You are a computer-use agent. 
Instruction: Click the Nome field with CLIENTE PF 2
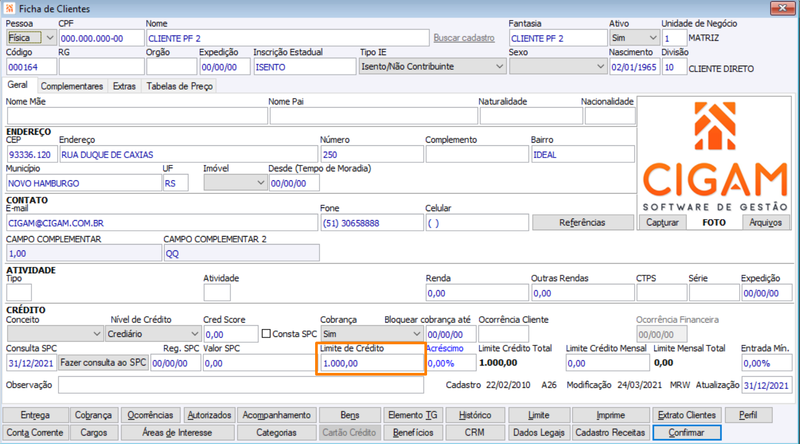click(288, 38)
